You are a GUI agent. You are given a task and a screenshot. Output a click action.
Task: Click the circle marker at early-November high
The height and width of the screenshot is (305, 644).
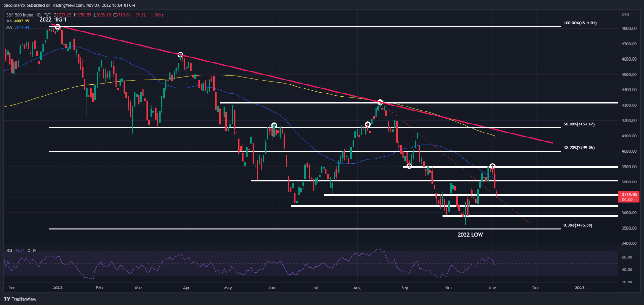pyautogui.click(x=492, y=166)
